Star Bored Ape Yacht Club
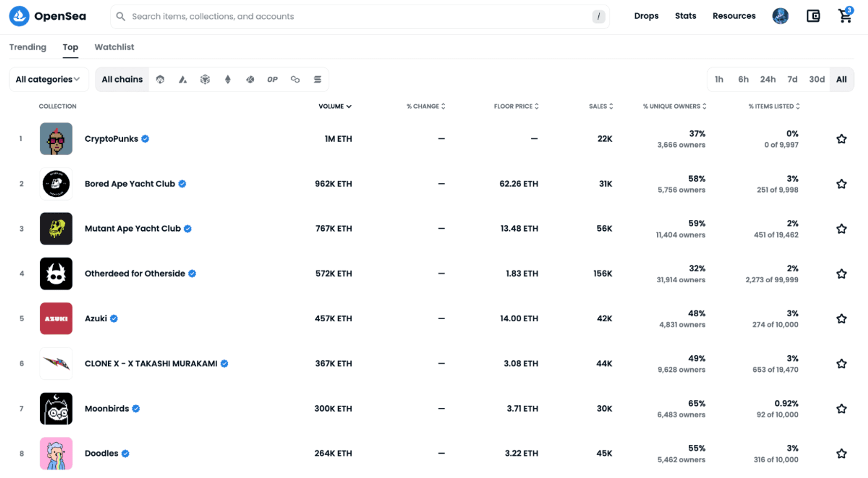 [x=841, y=184]
